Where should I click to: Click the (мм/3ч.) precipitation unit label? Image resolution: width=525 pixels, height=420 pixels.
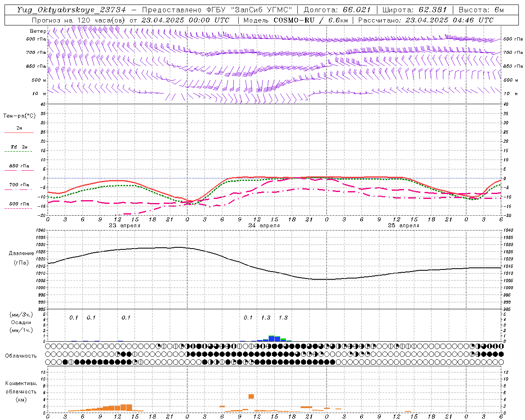[x=21, y=315]
